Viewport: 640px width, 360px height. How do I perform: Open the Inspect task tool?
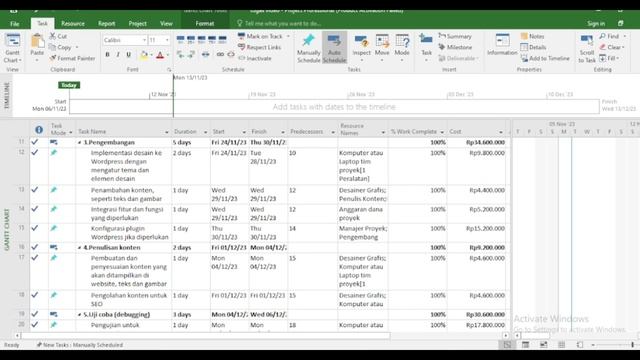click(x=362, y=48)
